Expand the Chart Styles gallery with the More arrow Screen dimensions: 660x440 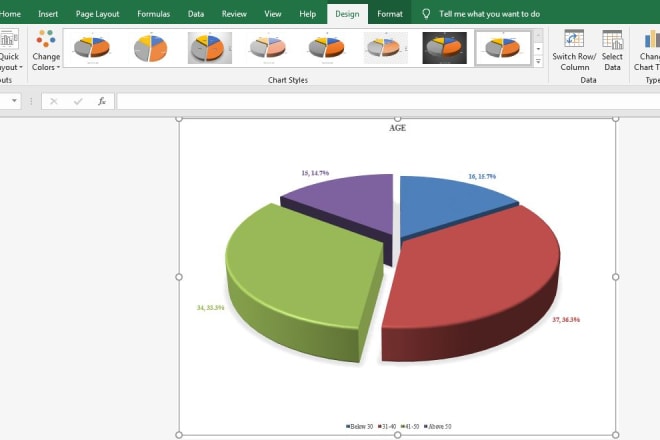coord(539,61)
